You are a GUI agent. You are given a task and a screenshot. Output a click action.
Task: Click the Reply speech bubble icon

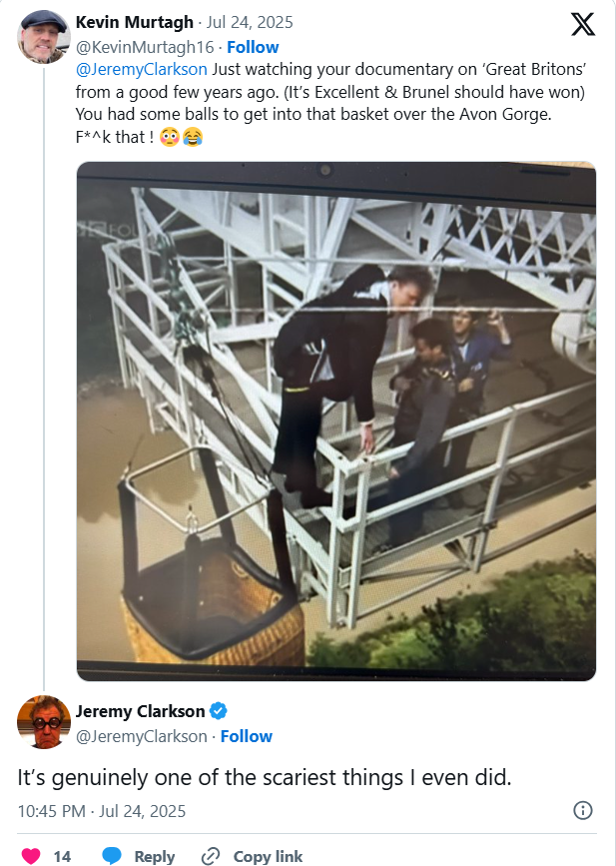[x=112, y=856]
